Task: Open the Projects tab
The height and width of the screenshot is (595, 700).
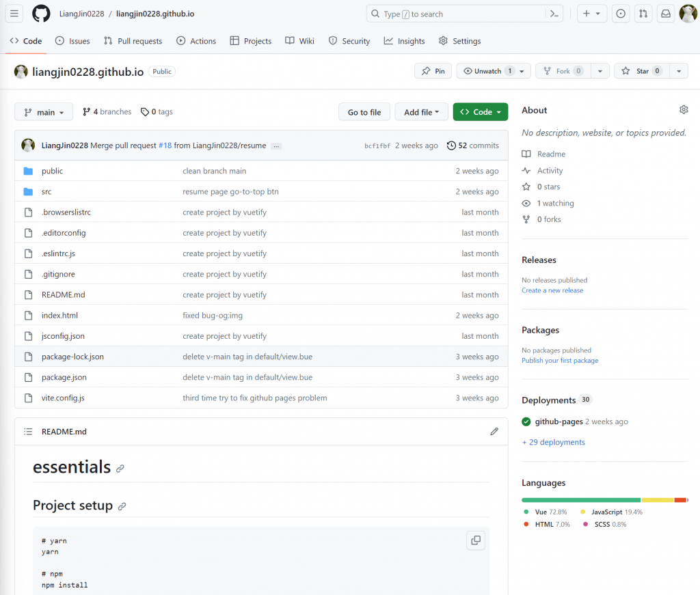Action: click(251, 41)
